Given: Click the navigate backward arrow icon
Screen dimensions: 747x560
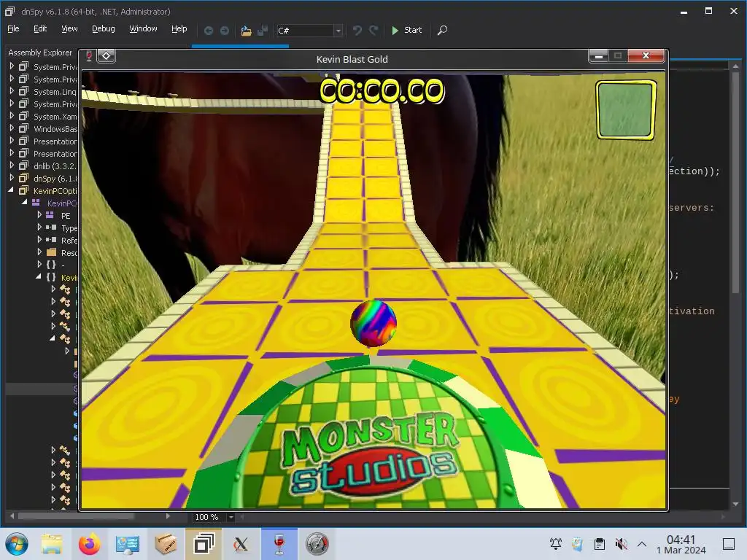Looking at the screenshot, I should click(x=209, y=31).
